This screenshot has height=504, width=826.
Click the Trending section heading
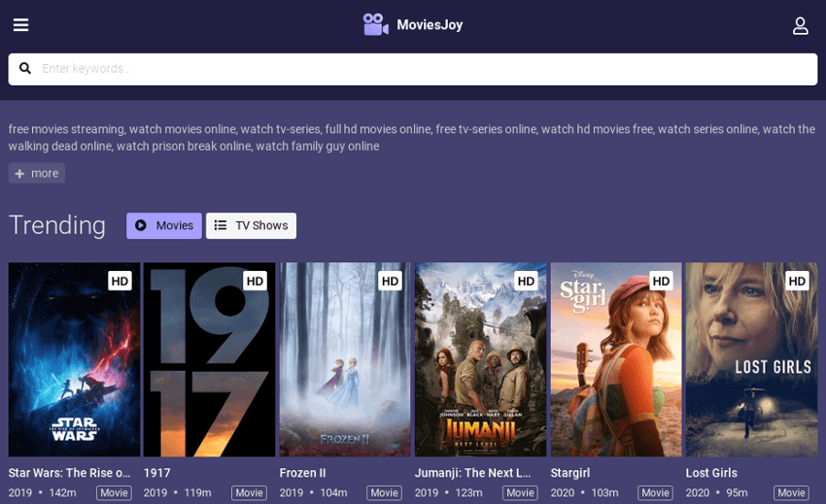coord(57,225)
